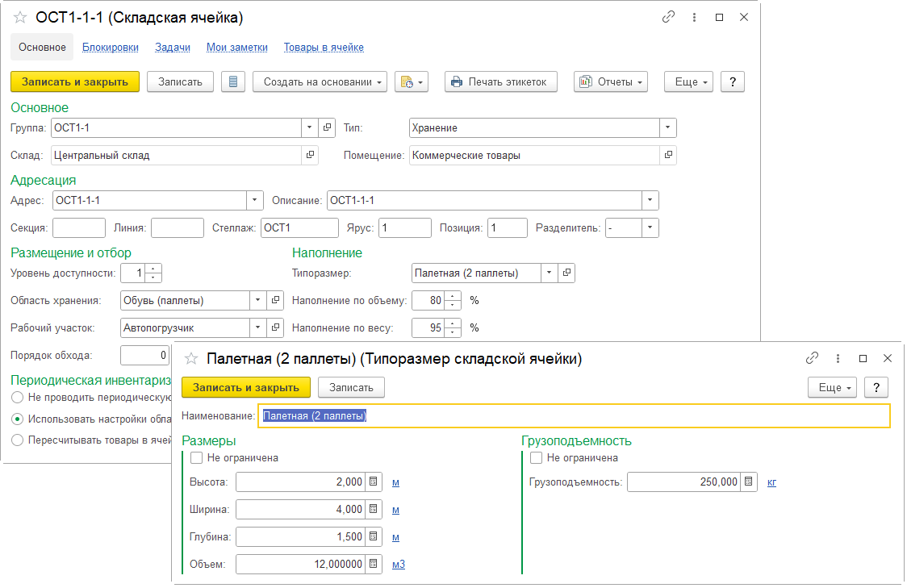Open the Группа field's linked item icon
Viewport: 907px width, 588px height.
(x=327, y=127)
